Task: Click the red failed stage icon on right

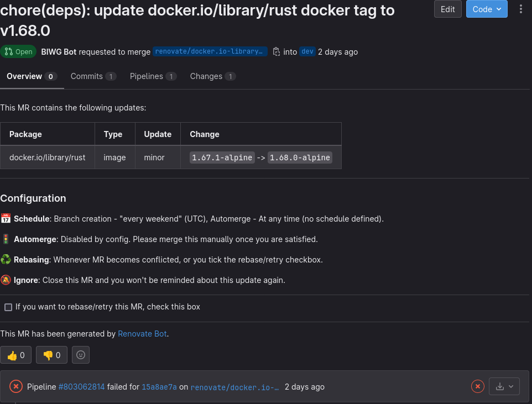Action: [x=477, y=386]
